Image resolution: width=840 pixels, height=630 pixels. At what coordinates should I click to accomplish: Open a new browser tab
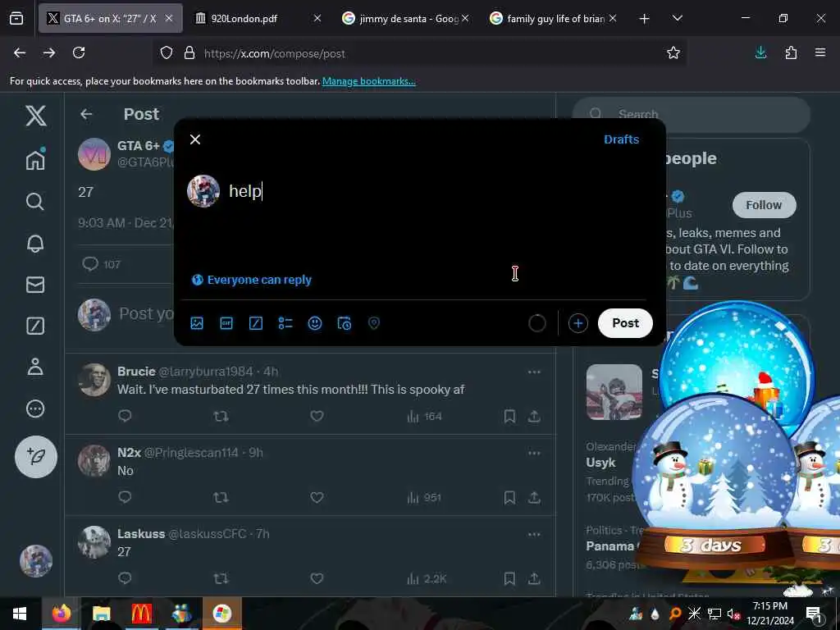(645, 19)
